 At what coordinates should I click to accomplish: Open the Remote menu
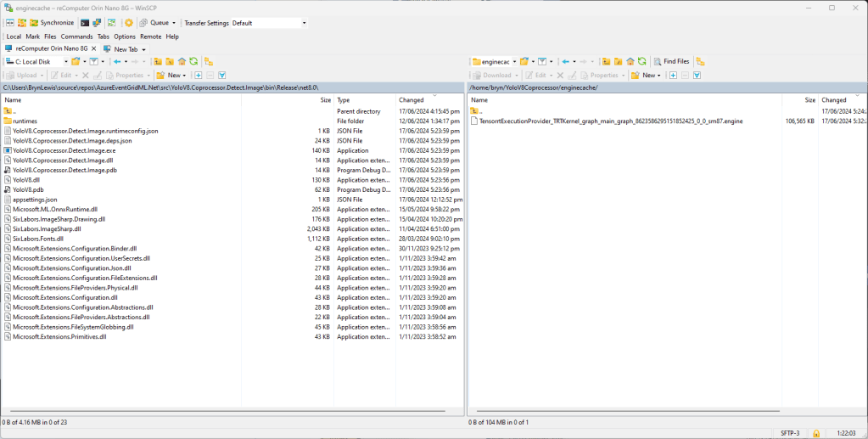pos(150,37)
